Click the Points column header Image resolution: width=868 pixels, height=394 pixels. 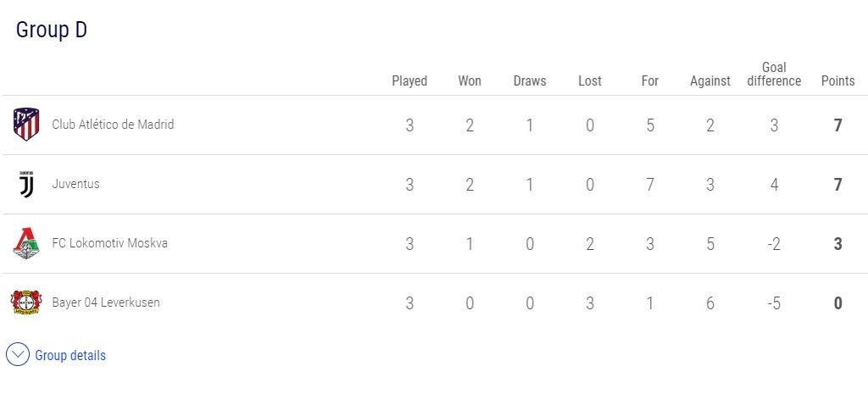[837, 81]
